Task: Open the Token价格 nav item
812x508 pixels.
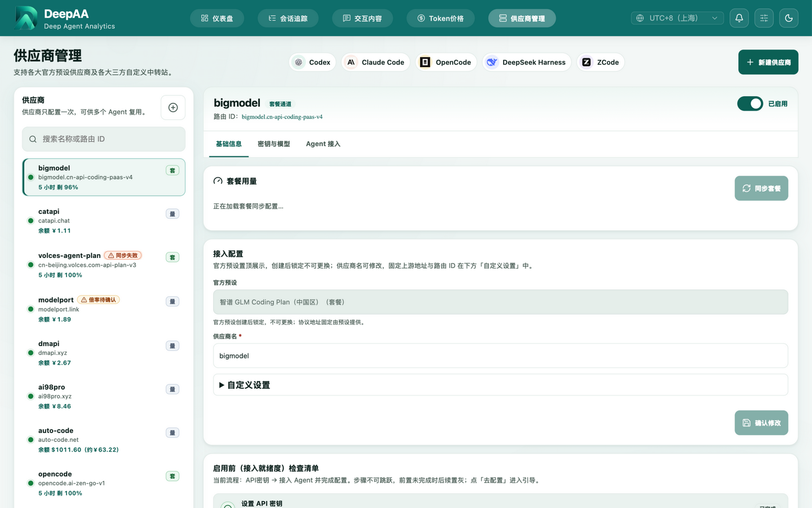Action: tap(440, 18)
